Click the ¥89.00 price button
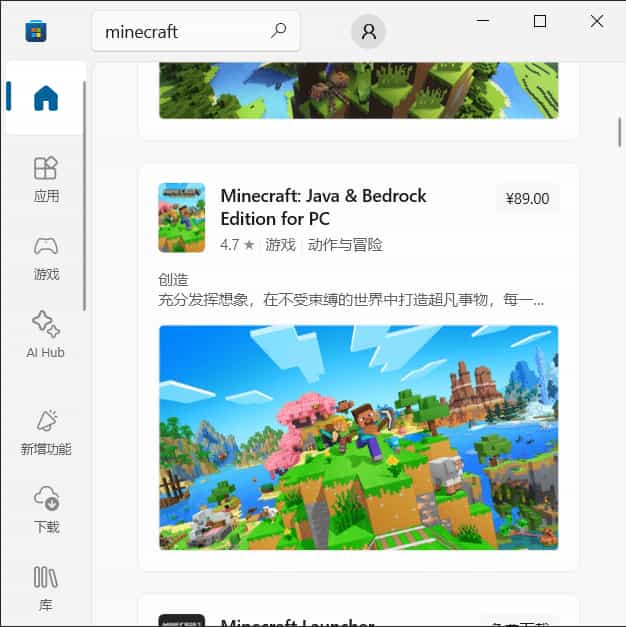The width and height of the screenshot is (626, 627). [527, 198]
